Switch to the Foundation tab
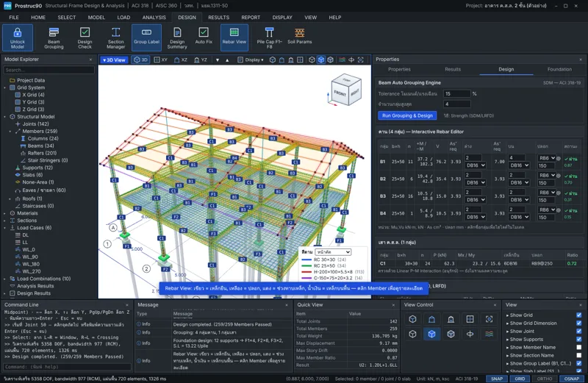This screenshot has height=383, width=588. 559,69
